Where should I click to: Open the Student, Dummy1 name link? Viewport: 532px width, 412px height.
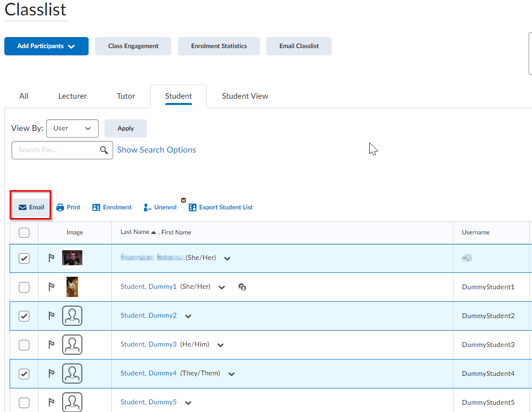(x=149, y=286)
